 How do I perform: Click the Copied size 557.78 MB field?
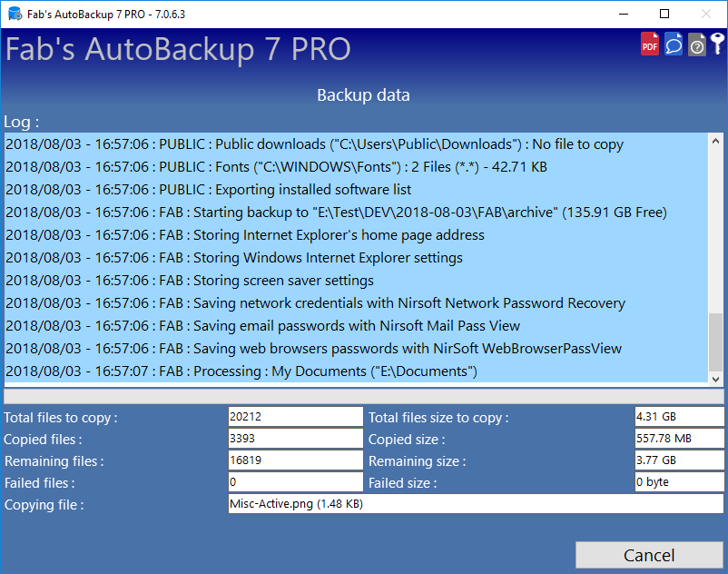679,439
